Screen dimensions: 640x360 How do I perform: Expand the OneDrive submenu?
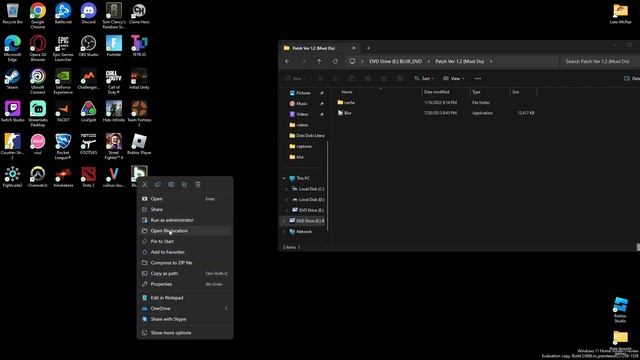pos(185,308)
